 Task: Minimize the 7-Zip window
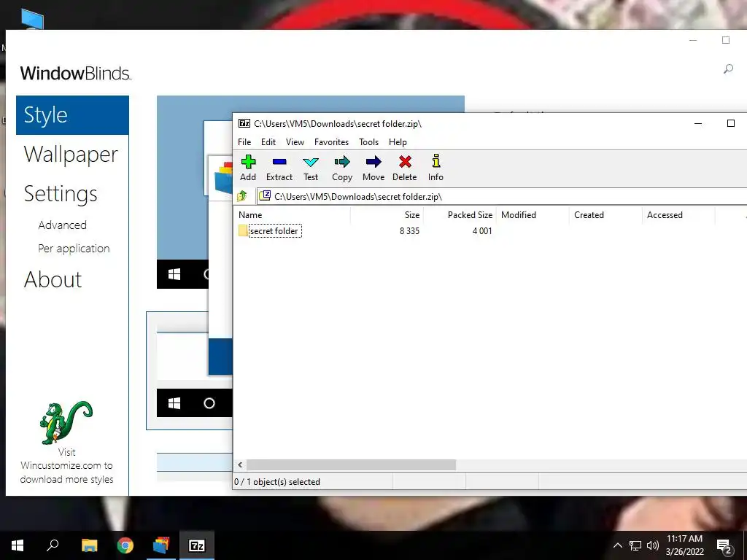(x=698, y=123)
